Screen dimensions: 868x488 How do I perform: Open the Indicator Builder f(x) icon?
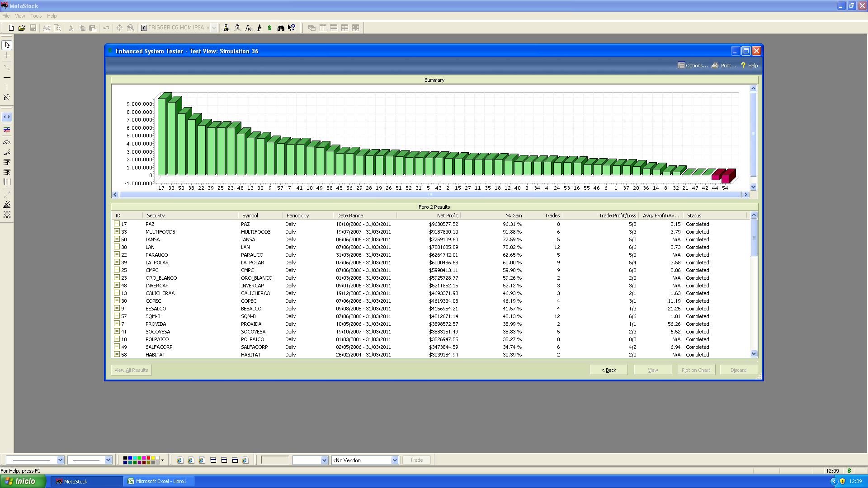(x=248, y=28)
